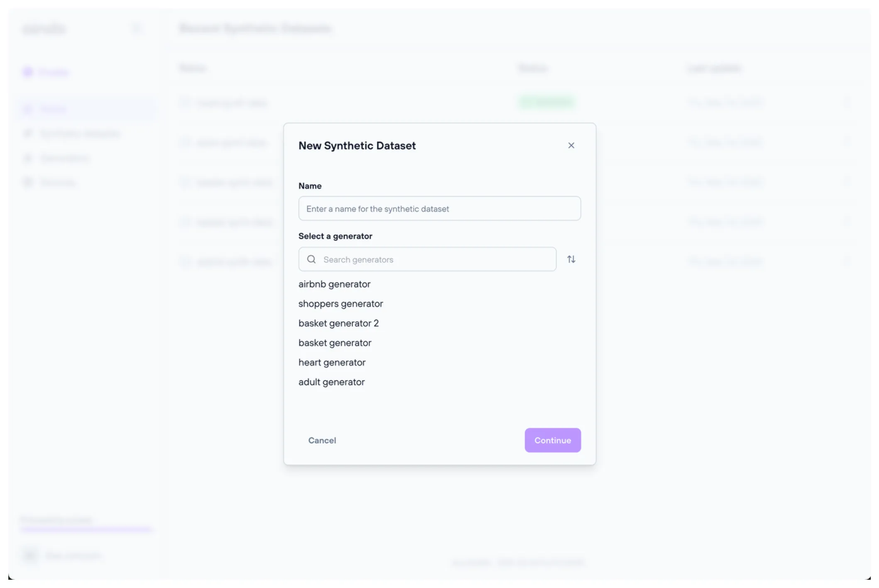Select the adult generator
Image resolution: width=879 pixels, height=588 pixels.
[x=331, y=382]
